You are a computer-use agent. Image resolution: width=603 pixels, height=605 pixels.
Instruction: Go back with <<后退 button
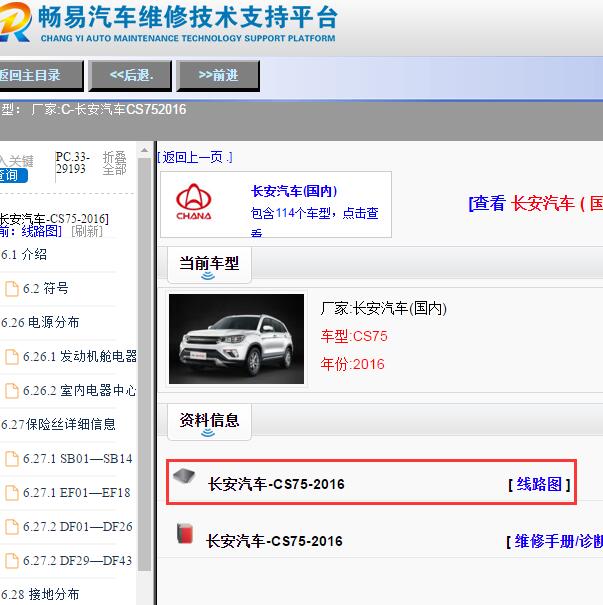point(130,76)
